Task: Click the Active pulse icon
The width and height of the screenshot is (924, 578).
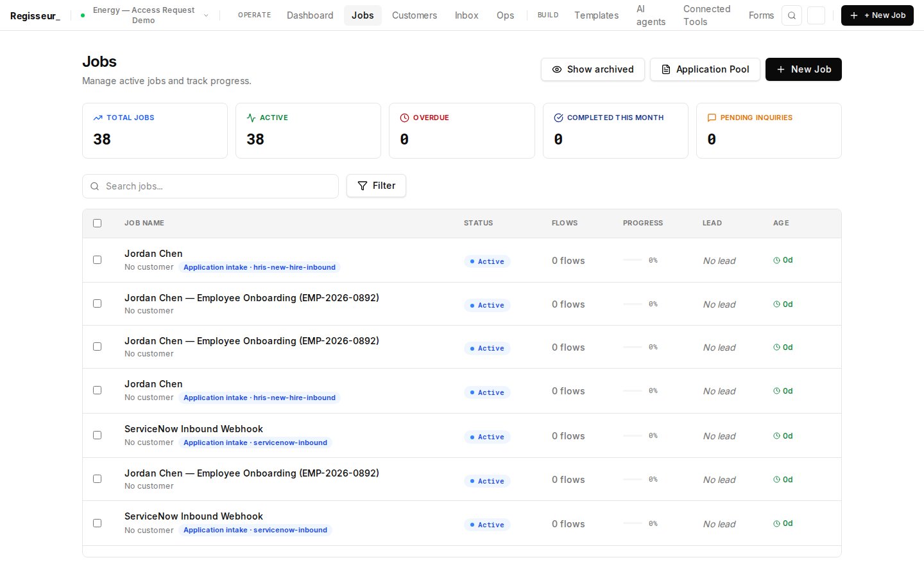Action: click(x=252, y=118)
